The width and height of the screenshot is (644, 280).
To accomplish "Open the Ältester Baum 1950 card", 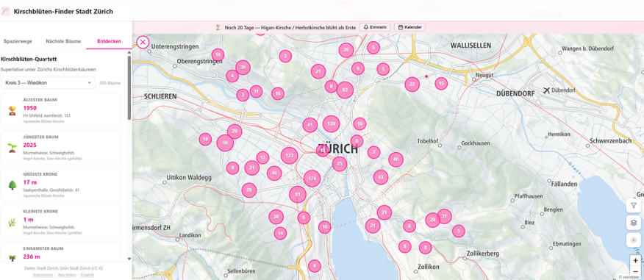I will (61, 110).
